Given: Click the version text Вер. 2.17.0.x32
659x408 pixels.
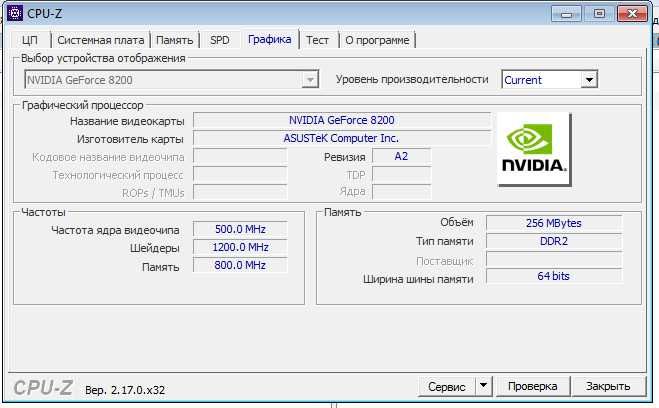Looking at the screenshot, I should click(125, 390).
